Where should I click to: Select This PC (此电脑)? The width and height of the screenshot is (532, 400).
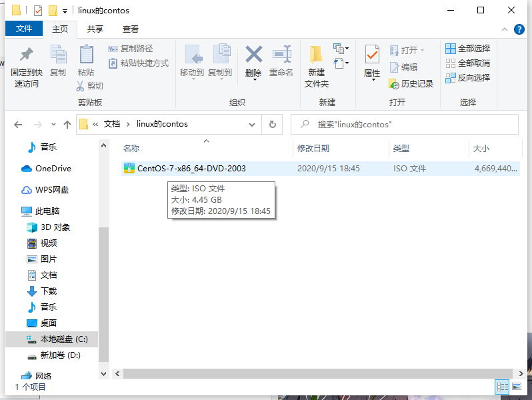[41, 211]
